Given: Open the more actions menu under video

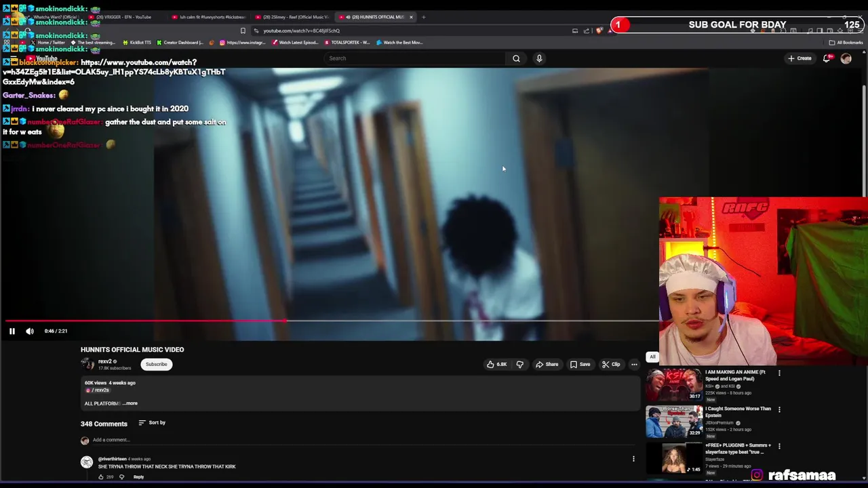Looking at the screenshot, I should coord(634,364).
